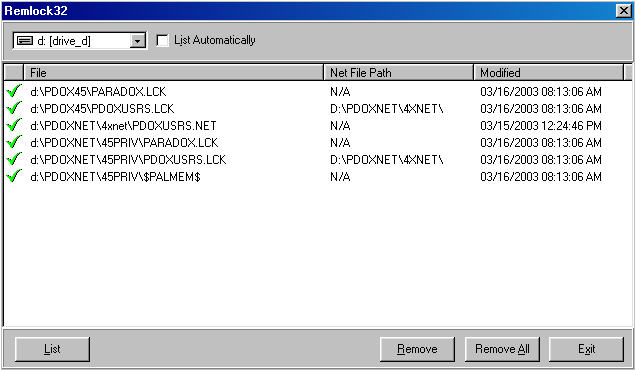Click modified date of PDOX45\PARADOX.LCK row
Screen dimensions: 635x370
tap(541, 91)
